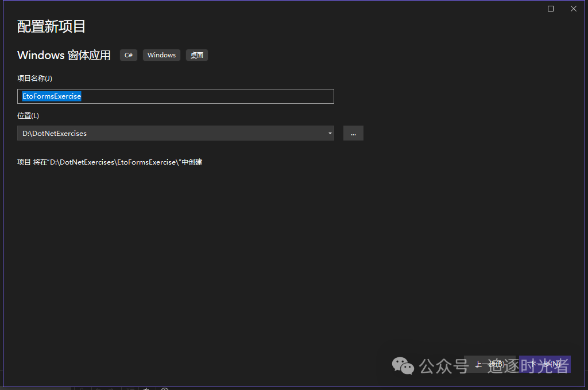Click the browse (...) button next to location
Screen dimensions: 588x390
point(353,132)
